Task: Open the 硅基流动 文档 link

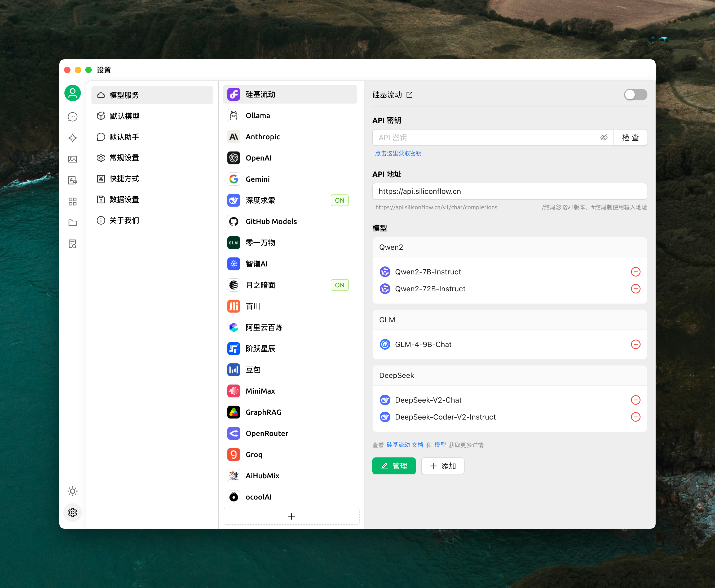Action: (x=405, y=445)
